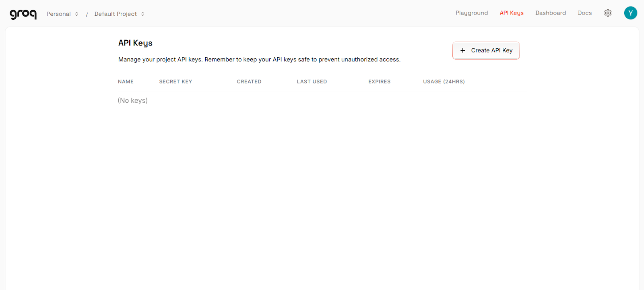Select the API Keys navigation tab

pyautogui.click(x=511, y=13)
